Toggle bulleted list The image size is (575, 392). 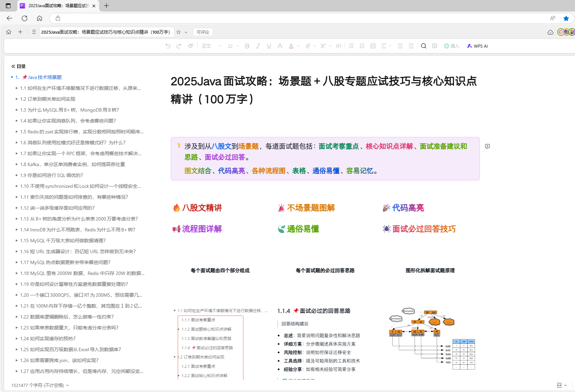tap(351, 46)
